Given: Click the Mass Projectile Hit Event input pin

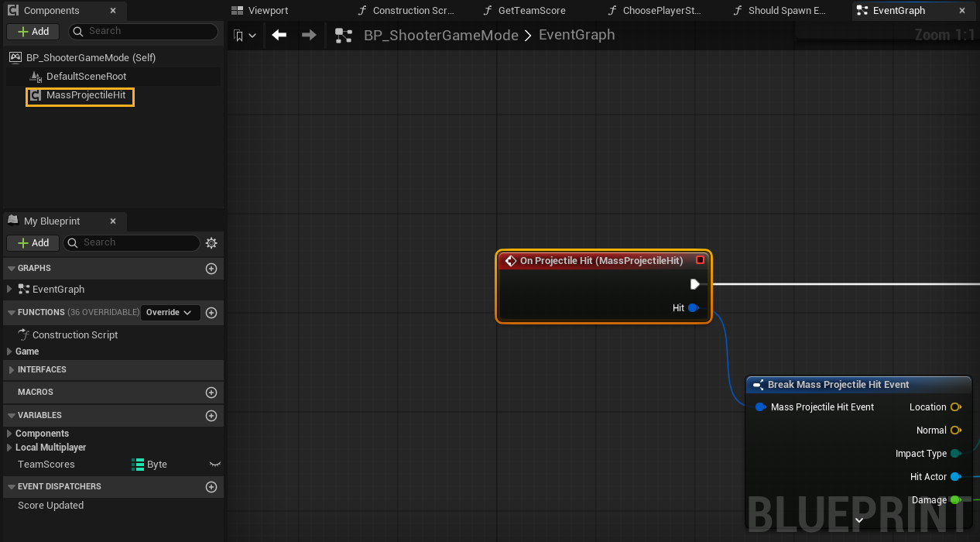Looking at the screenshot, I should 760,407.
